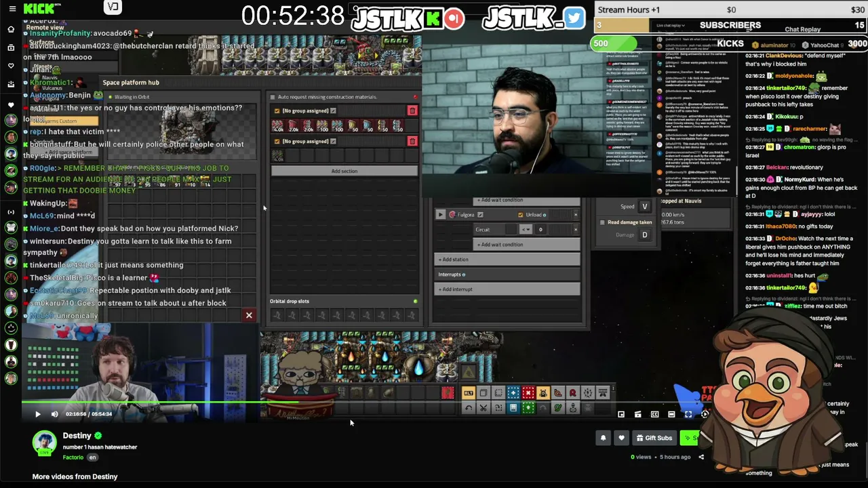The width and height of the screenshot is (868, 488).
Task: Open the Destiny channel name link
Action: pyautogui.click(x=77, y=436)
